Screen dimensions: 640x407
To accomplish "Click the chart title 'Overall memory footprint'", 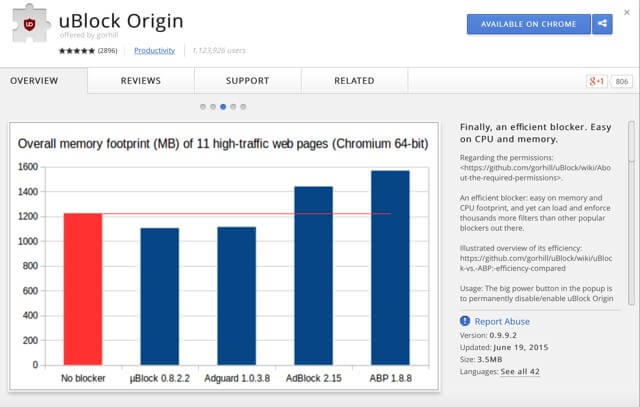I will tap(223, 144).
